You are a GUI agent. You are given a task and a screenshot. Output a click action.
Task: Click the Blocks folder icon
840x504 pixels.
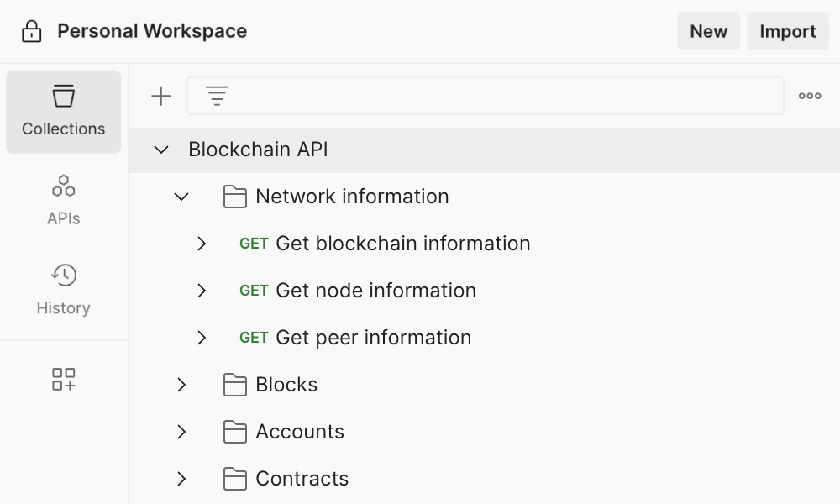tap(235, 385)
